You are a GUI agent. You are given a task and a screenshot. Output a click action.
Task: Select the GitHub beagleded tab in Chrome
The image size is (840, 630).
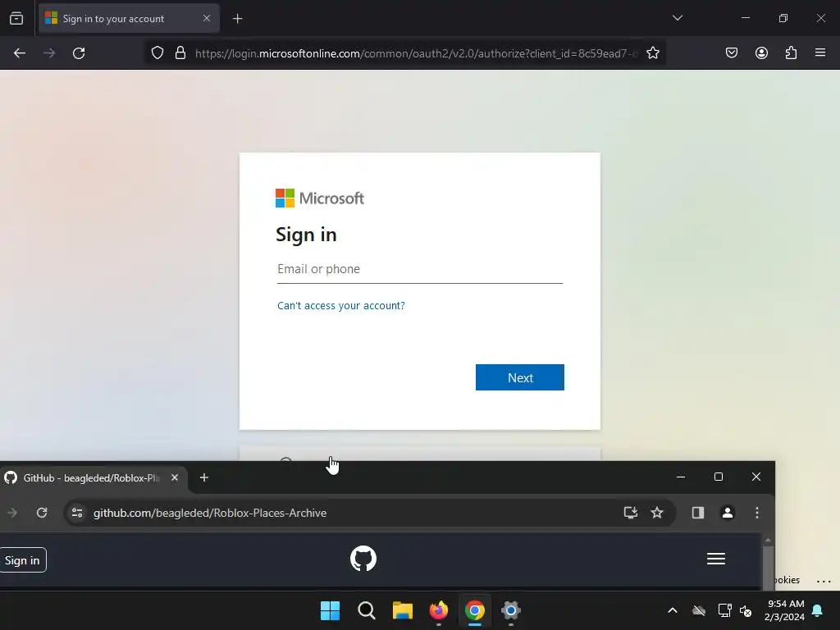(92, 478)
